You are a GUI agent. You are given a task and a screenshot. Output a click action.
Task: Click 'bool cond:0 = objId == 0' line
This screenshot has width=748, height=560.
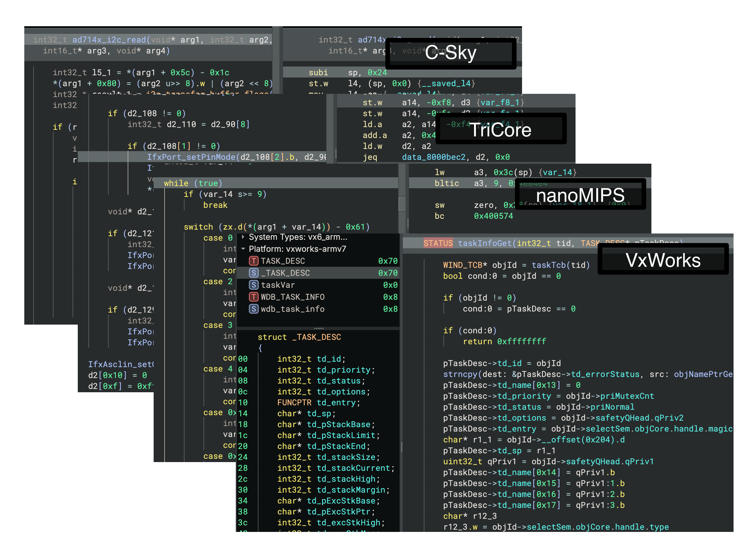pos(502,276)
